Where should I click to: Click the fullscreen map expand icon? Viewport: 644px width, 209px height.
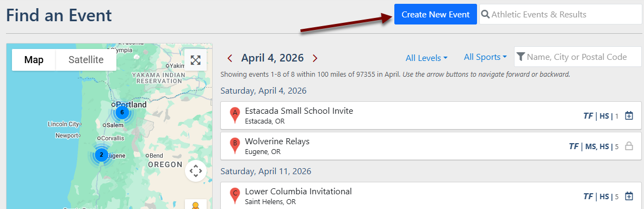[195, 60]
